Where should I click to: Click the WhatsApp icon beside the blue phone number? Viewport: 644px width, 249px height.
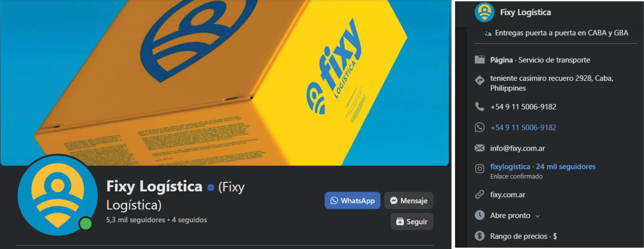(x=479, y=127)
